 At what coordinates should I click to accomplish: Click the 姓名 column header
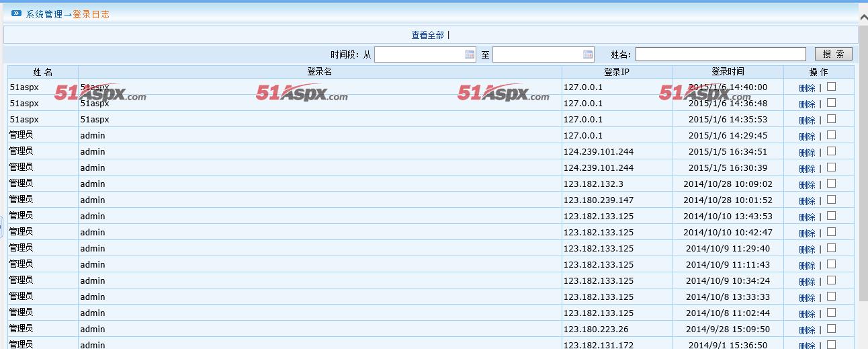point(43,72)
